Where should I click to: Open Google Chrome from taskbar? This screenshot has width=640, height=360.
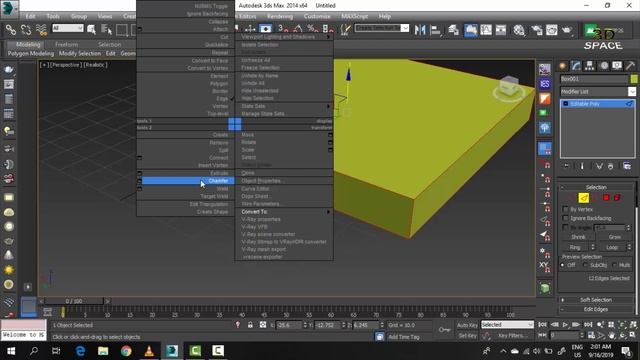coord(126,351)
